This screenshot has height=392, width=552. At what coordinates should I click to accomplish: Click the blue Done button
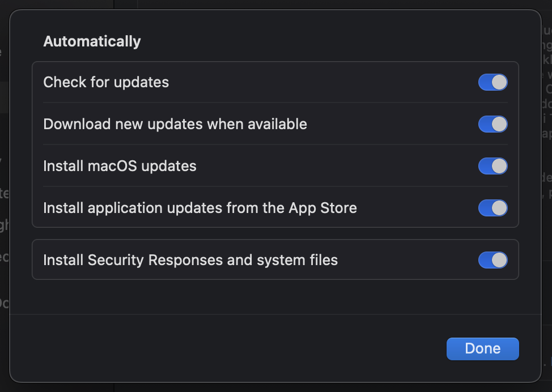482,348
